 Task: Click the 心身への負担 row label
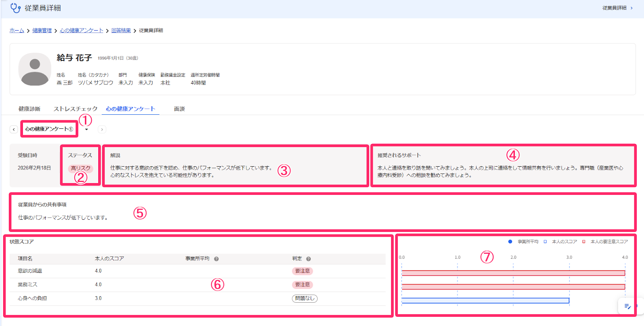32,298
